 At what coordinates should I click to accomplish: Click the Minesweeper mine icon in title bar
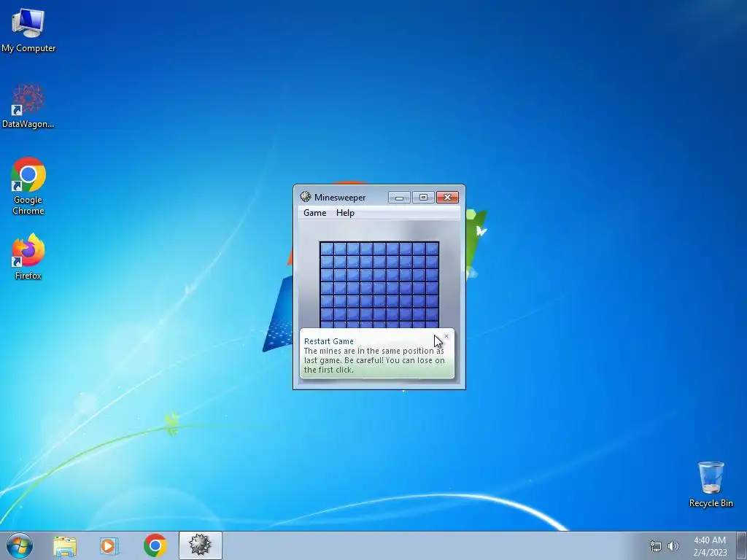coord(306,197)
